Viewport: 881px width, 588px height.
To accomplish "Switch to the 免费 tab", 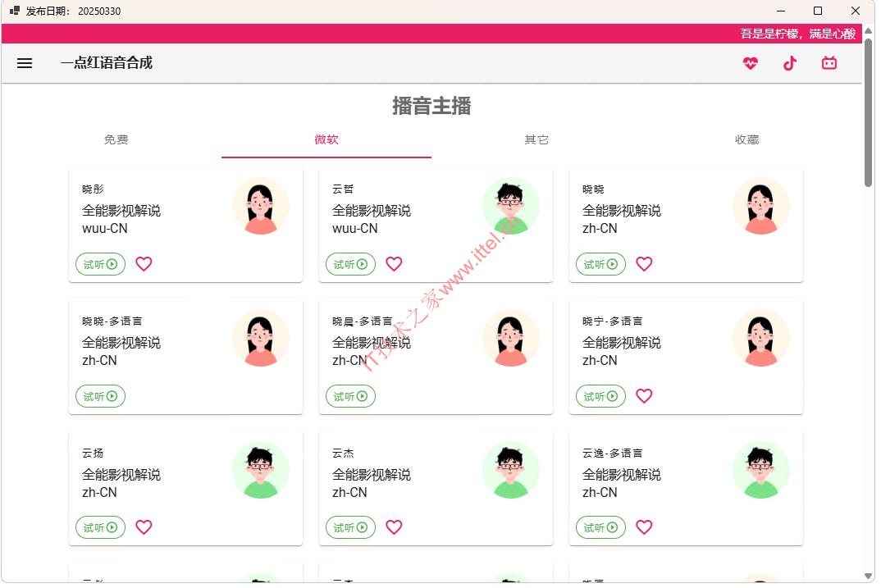I will [x=116, y=140].
